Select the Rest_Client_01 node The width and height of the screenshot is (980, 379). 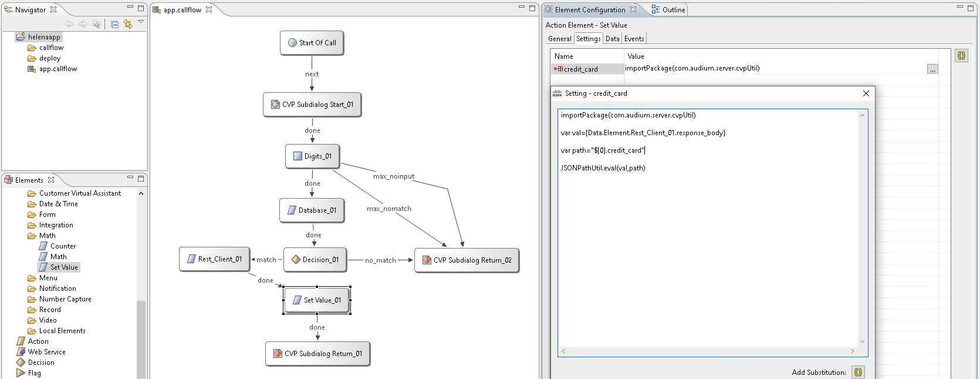(214, 259)
